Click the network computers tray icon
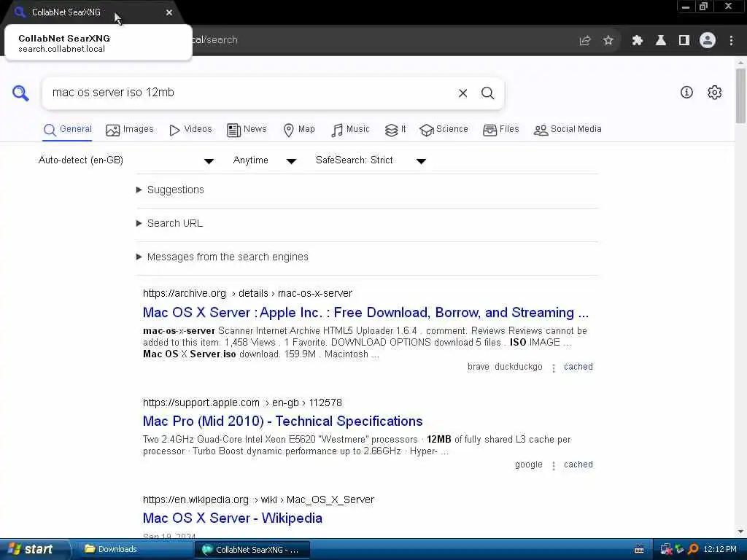 click(x=666, y=550)
